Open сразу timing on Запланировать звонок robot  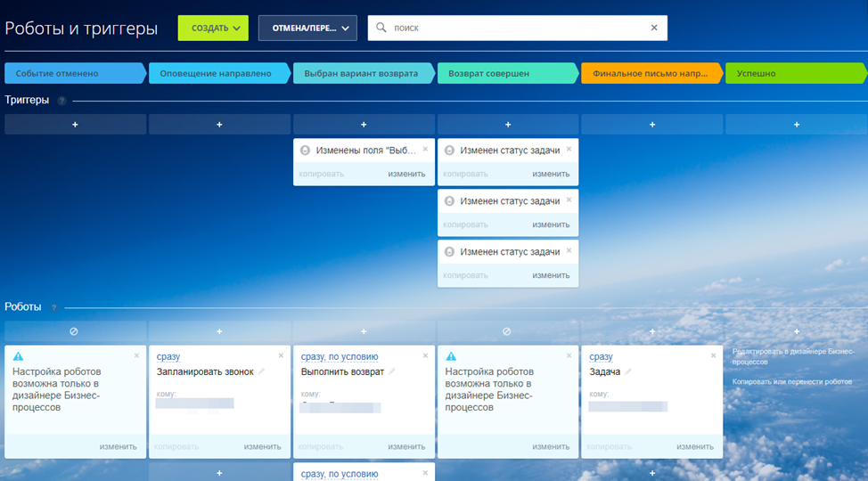(168, 356)
